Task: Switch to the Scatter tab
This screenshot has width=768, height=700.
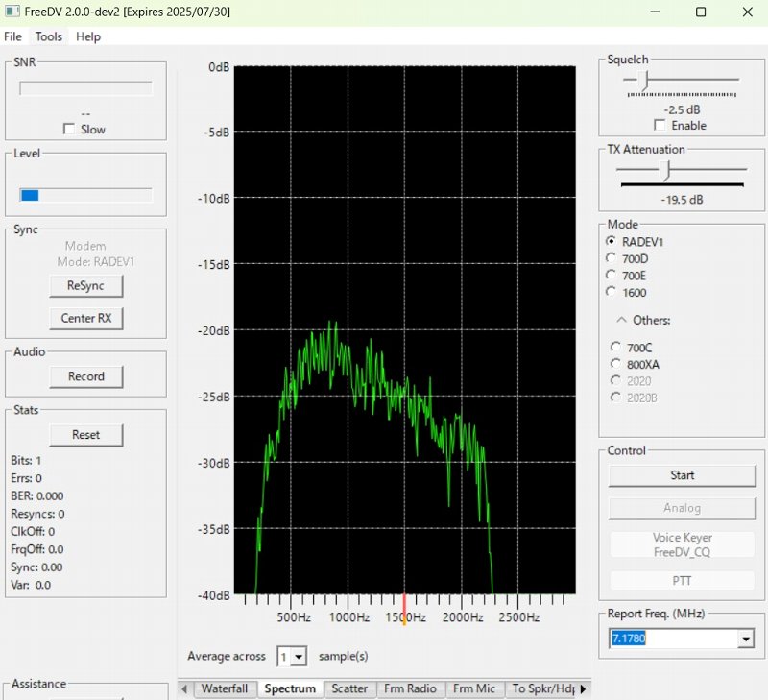Action: point(349,688)
